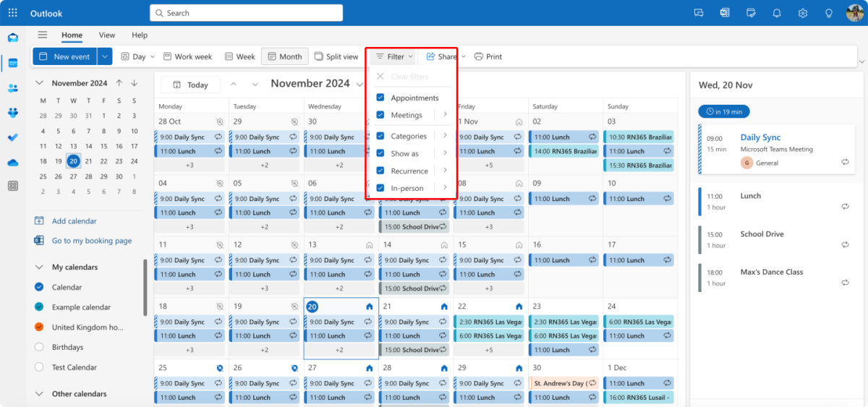The width and height of the screenshot is (868, 407).
Task: Uncheck Categories filter checkbox
Action: point(380,136)
